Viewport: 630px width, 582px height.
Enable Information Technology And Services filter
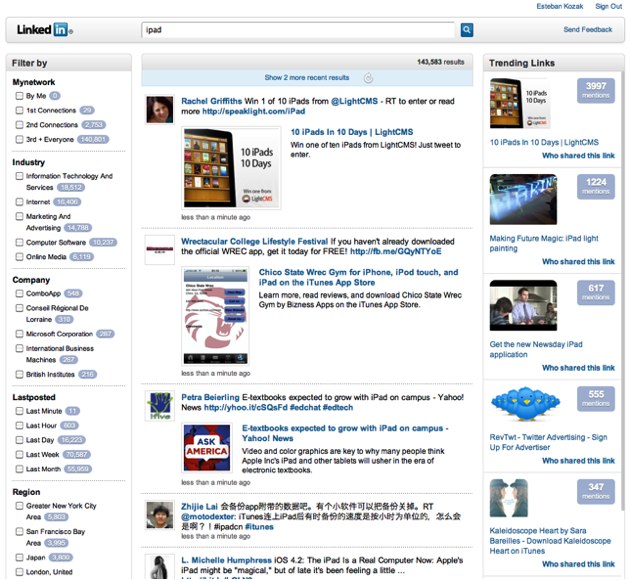pyautogui.click(x=19, y=176)
